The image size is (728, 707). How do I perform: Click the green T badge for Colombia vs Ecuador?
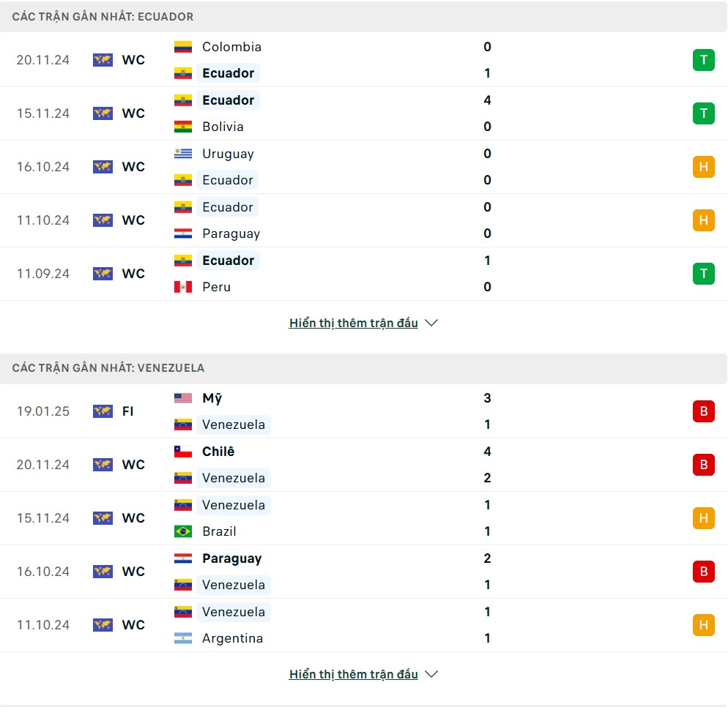click(703, 60)
